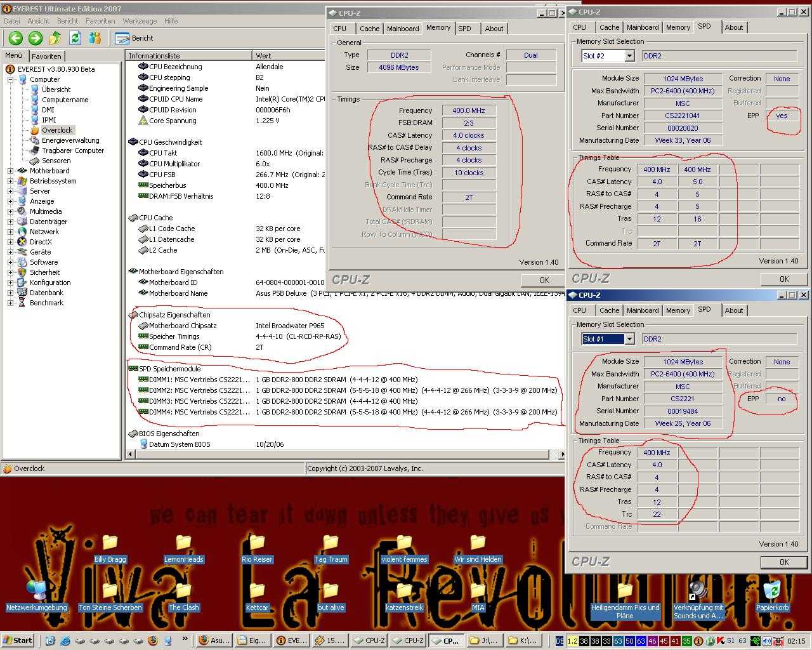Open the Tag Traum desktop folder
This screenshot has height=650, width=812.
[x=331, y=549]
